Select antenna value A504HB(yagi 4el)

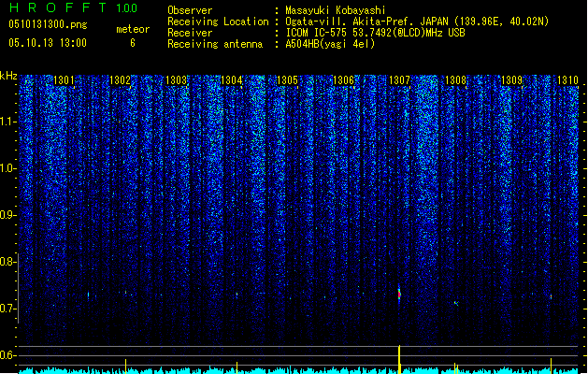click(x=330, y=44)
